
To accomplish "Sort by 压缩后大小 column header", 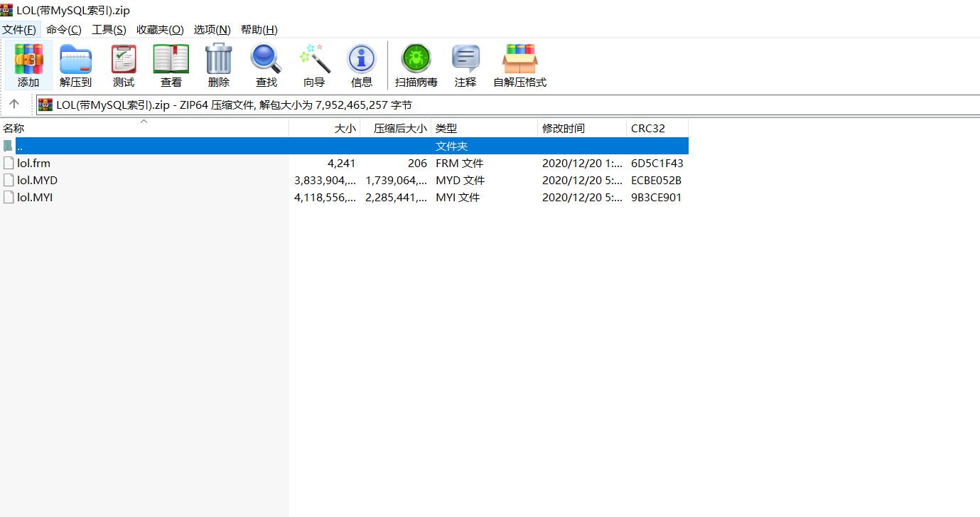I will point(396,128).
